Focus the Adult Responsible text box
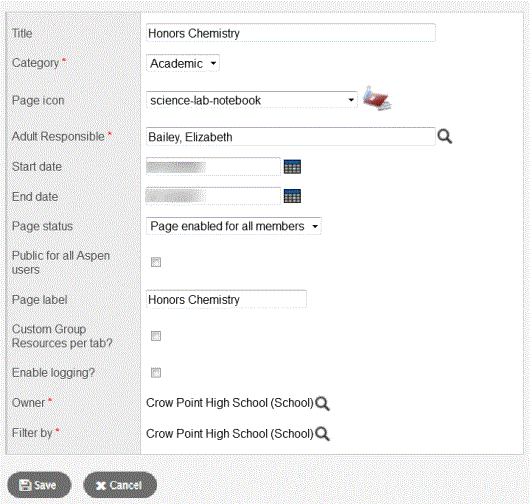 pyautogui.click(x=291, y=137)
